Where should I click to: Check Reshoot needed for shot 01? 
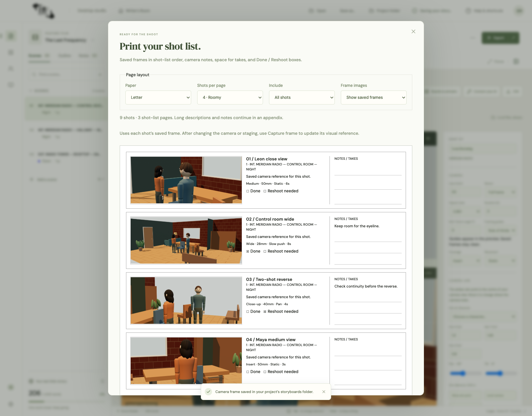[265, 191]
